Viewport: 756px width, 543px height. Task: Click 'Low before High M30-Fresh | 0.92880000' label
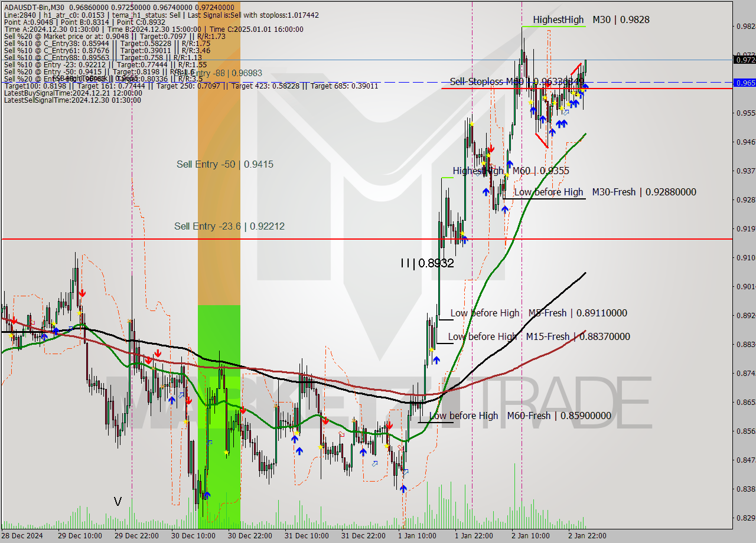click(x=605, y=192)
